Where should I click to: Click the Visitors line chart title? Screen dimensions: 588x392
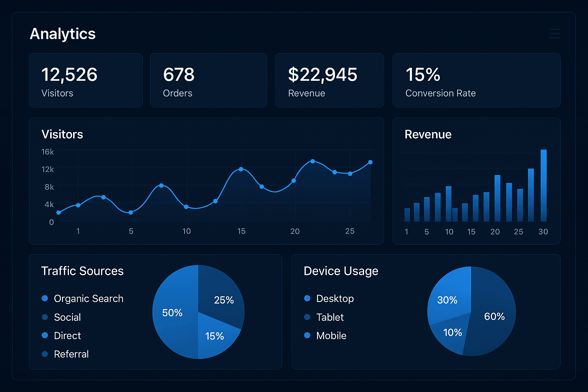click(62, 134)
